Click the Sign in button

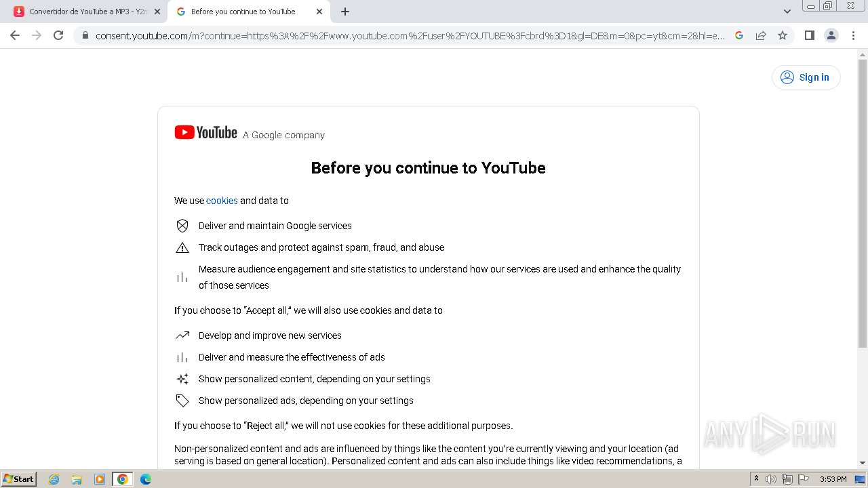806,77
